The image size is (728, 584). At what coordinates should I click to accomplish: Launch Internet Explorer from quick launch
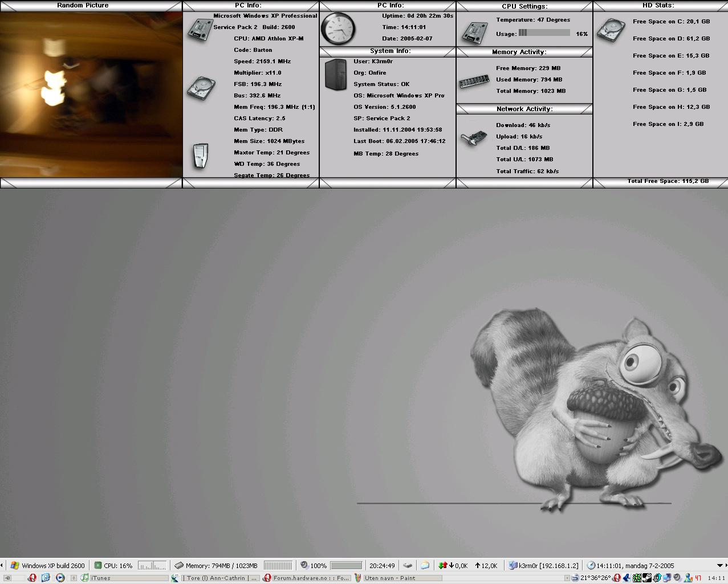(x=46, y=578)
